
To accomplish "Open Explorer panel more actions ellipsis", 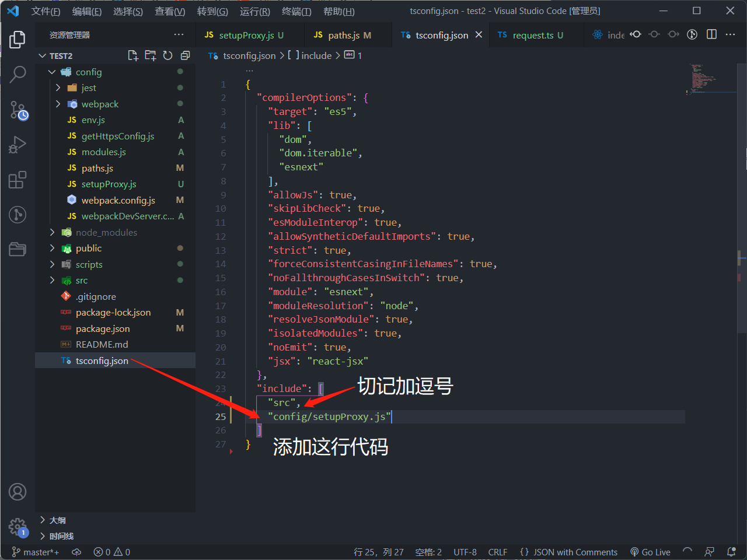I will pos(179,35).
